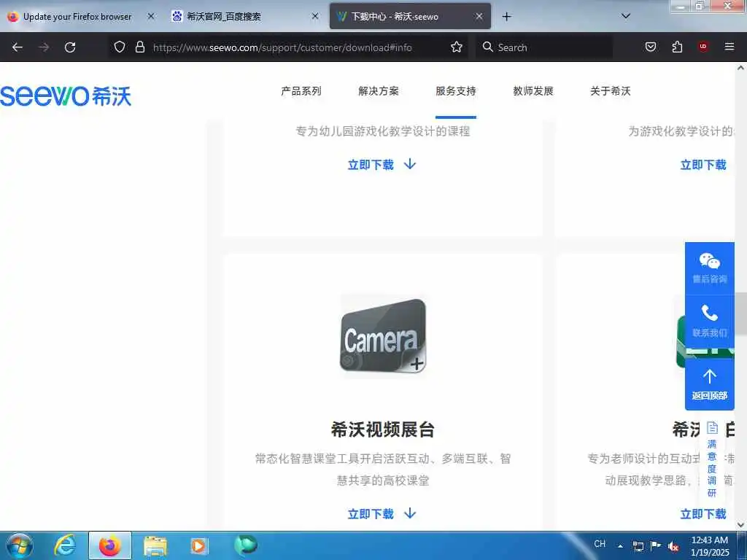The image size is (747, 560).
Task: Open the media player taskbar icon
Action: coord(198,545)
